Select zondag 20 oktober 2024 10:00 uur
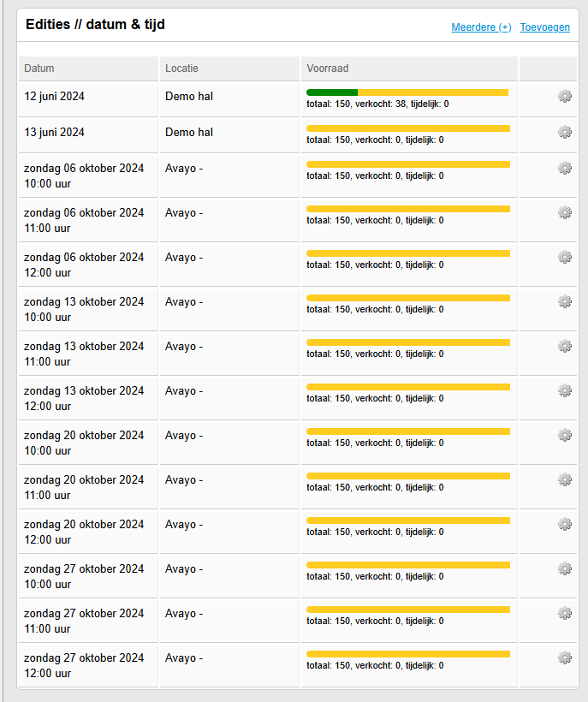 [84, 443]
